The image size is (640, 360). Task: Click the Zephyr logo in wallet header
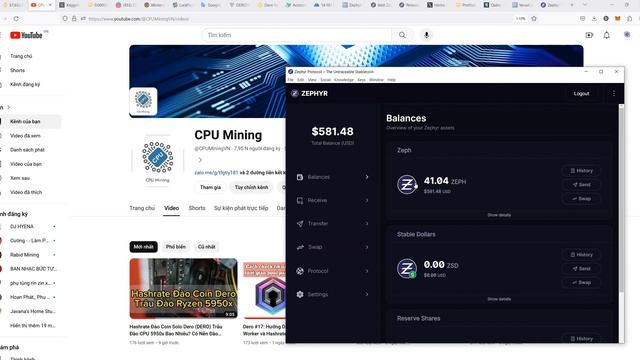pos(309,93)
